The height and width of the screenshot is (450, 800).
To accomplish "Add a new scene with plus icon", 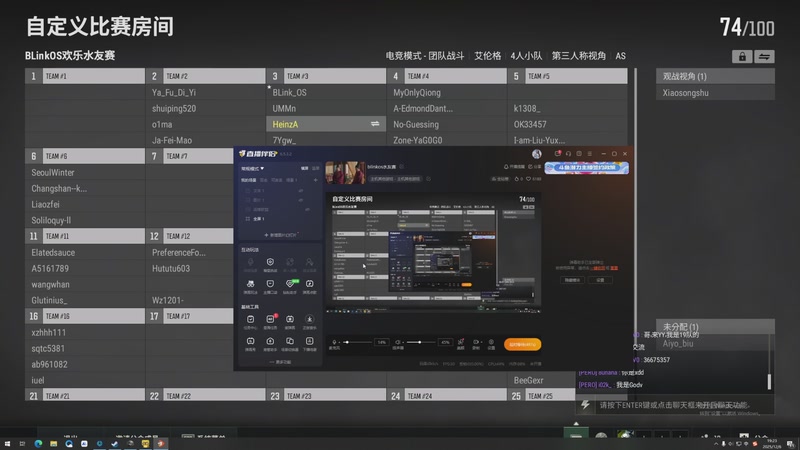I will coord(315,180).
